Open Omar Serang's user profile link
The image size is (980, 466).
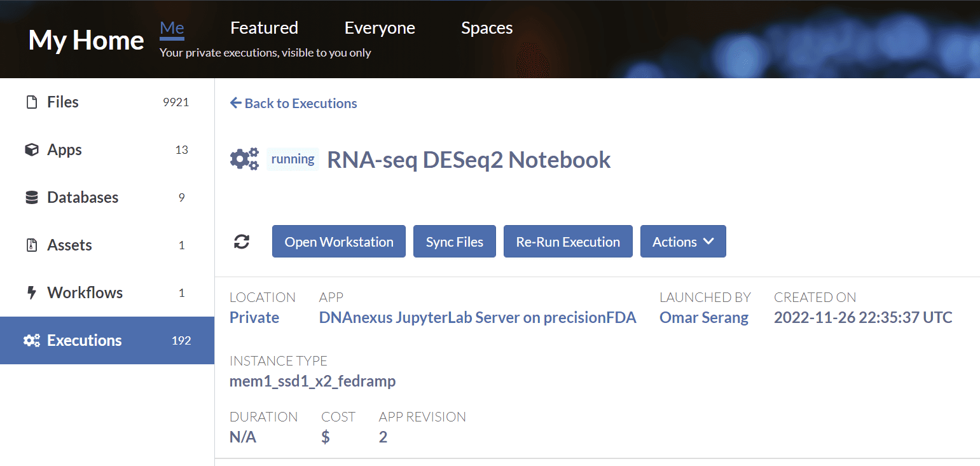tap(703, 318)
